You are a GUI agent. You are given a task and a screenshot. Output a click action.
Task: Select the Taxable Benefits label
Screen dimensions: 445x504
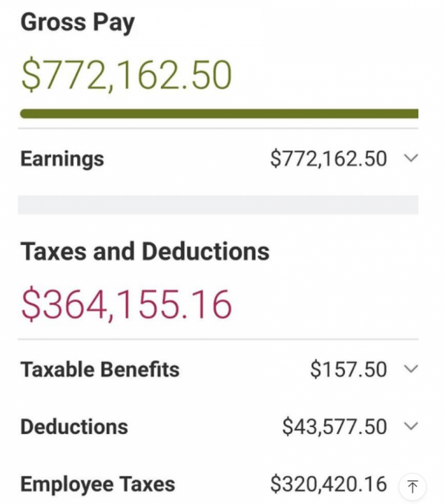[99, 370]
